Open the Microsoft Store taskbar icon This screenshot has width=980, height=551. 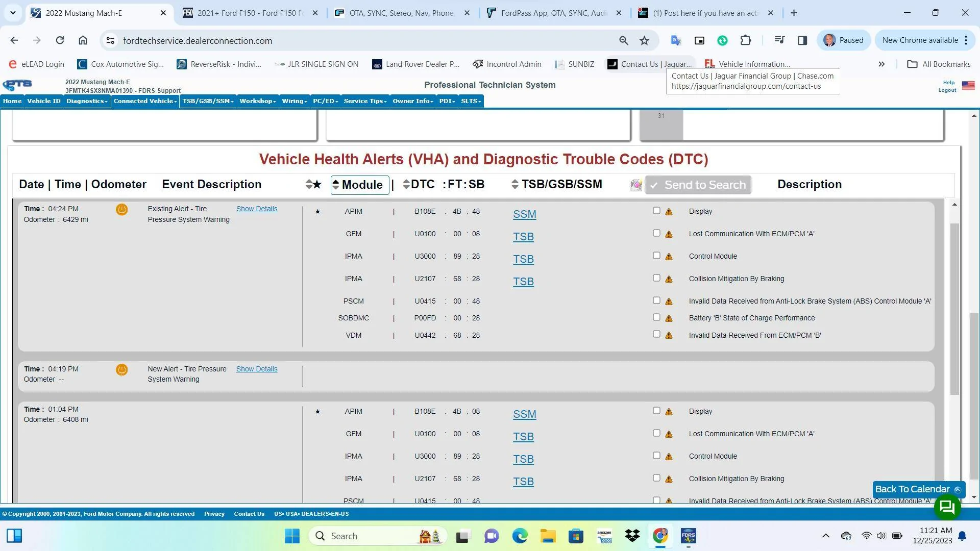pos(576,536)
